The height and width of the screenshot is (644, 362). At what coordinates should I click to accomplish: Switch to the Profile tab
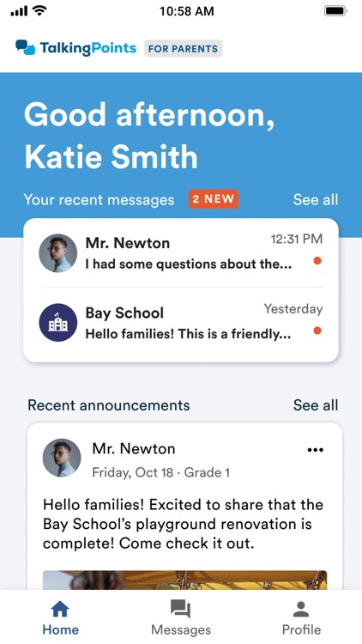[x=301, y=617]
